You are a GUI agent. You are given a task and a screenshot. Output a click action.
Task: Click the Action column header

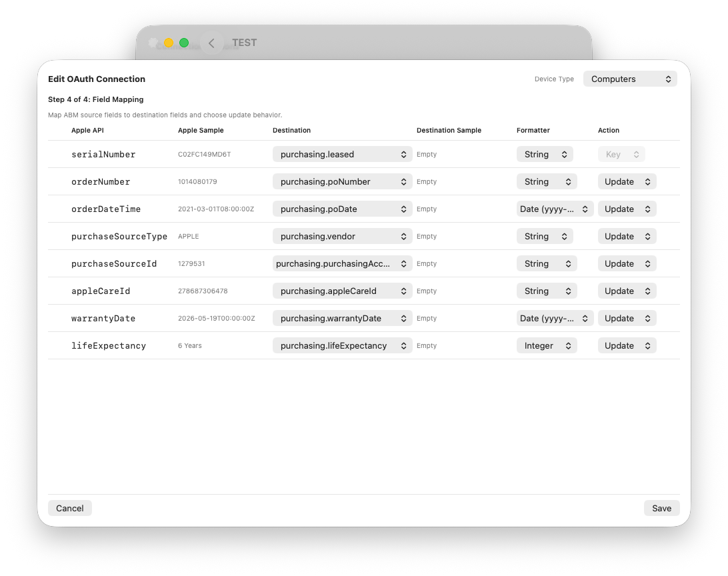(x=609, y=131)
